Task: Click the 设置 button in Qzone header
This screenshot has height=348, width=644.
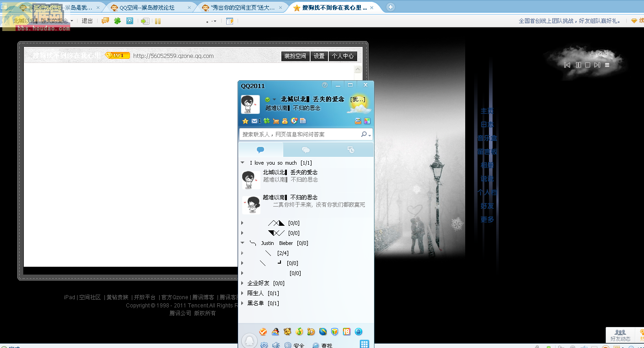Action: [319, 56]
